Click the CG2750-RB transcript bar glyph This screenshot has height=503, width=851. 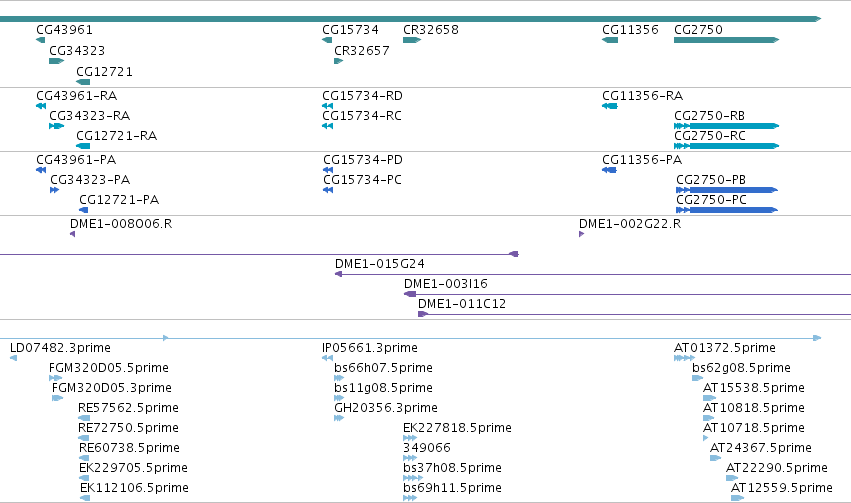(x=726, y=126)
